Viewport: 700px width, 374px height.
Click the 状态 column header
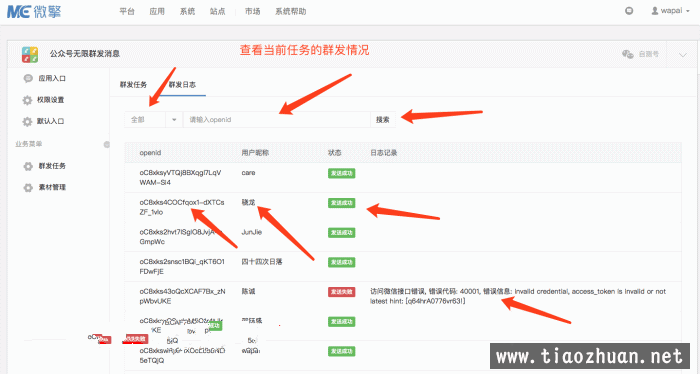click(334, 153)
